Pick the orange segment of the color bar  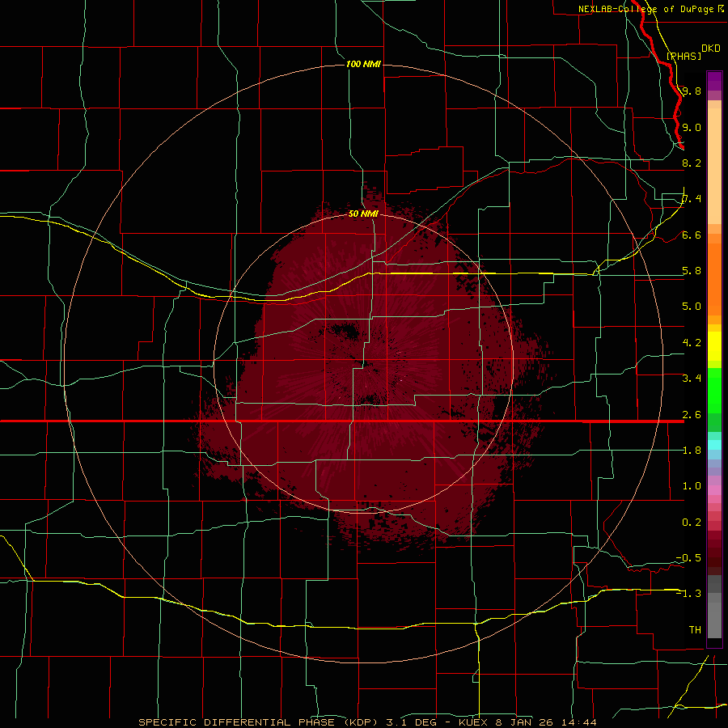point(714,278)
